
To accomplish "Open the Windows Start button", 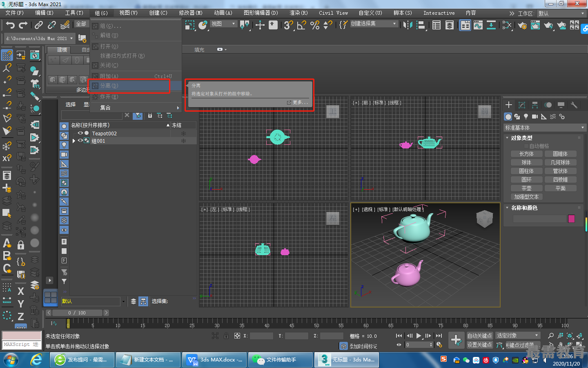I will click(x=11, y=360).
